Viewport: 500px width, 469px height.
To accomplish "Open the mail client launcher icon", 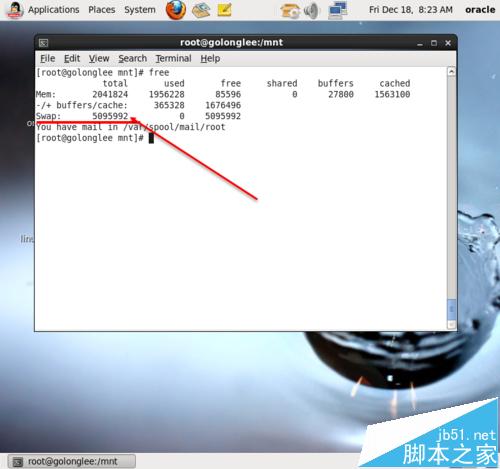I will [201, 10].
